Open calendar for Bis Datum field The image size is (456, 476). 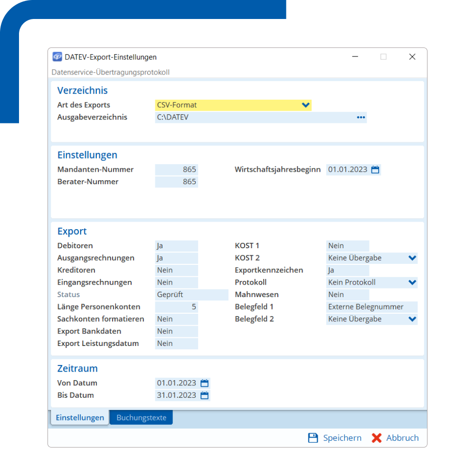[205, 396]
